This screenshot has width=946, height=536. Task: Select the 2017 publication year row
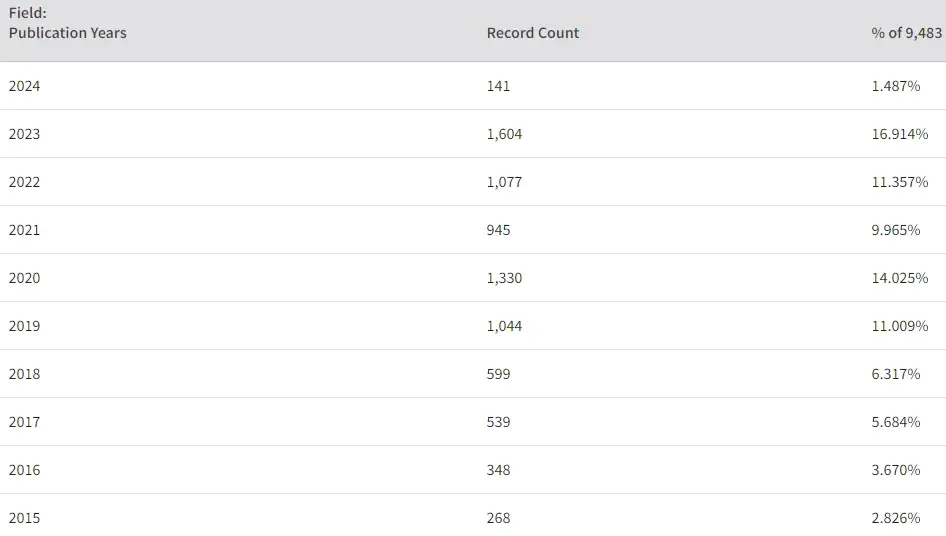click(25, 422)
